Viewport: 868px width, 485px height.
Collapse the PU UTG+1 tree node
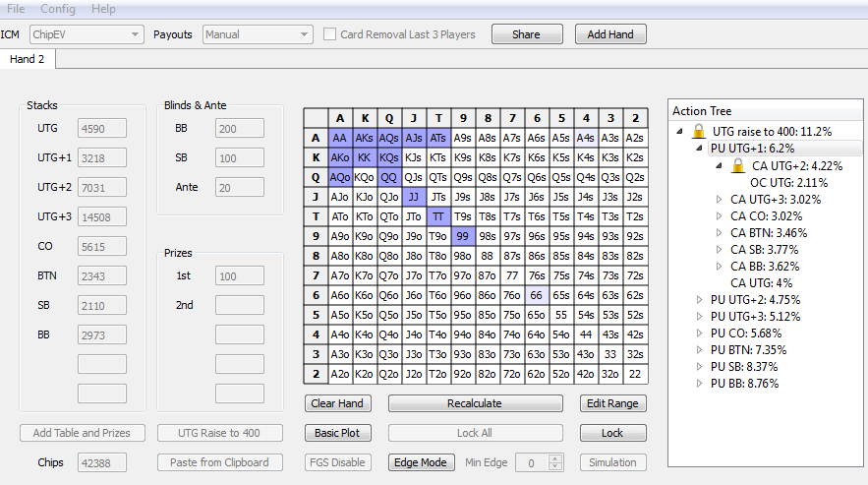(699, 149)
